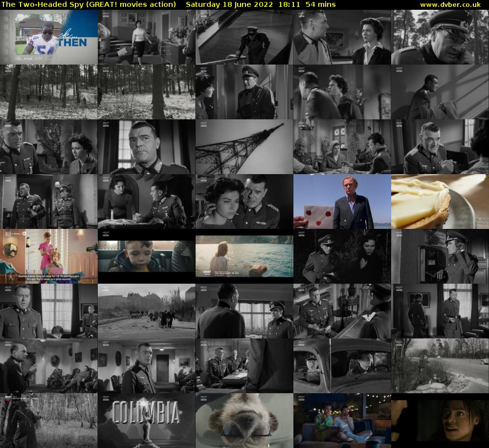Viewport: 489px width, 448px height.
Task: Open thumbnail of woman facing capped officer at doorway
Action: tap(244, 92)
